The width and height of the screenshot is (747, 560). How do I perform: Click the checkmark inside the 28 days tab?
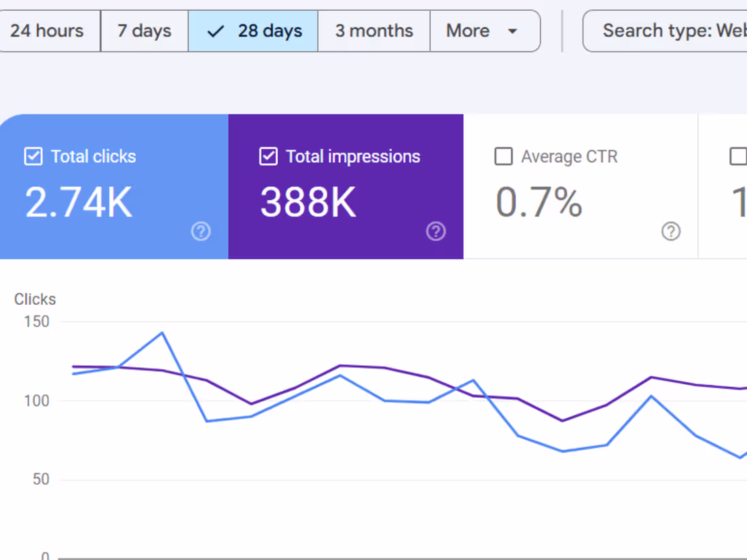[215, 31]
